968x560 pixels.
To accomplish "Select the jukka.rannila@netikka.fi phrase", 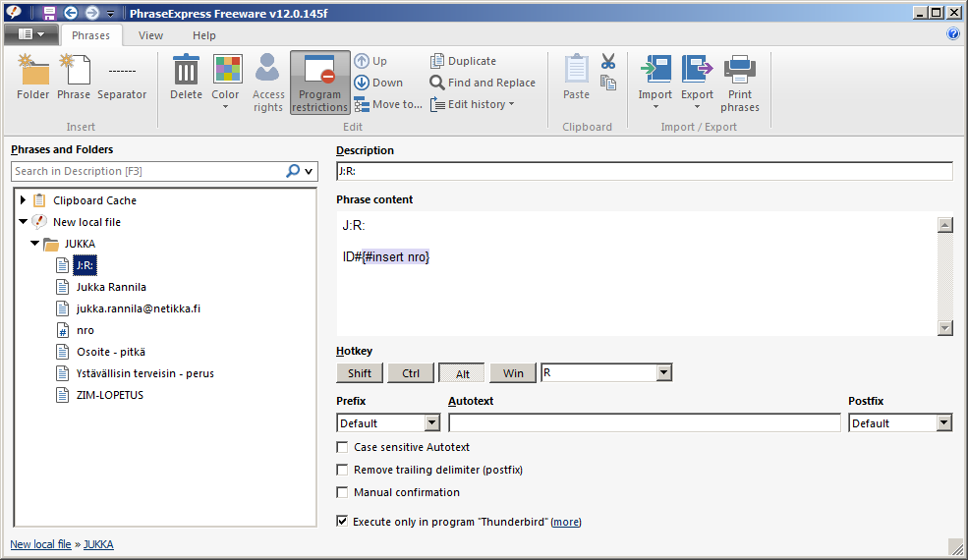I will pyautogui.click(x=139, y=308).
